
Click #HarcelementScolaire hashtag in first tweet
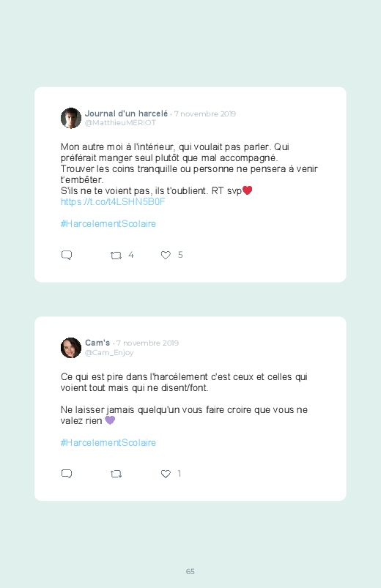coord(108,224)
